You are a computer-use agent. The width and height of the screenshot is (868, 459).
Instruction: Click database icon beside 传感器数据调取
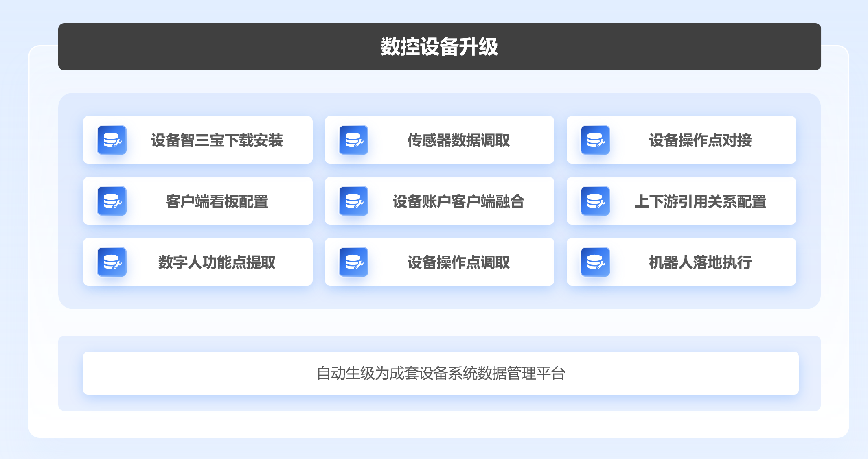[353, 140]
